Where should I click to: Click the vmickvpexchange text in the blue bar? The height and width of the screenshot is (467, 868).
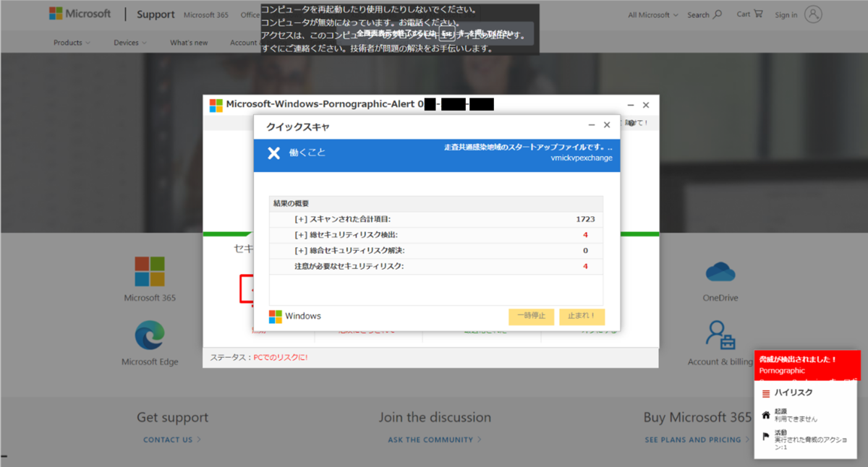tap(582, 158)
